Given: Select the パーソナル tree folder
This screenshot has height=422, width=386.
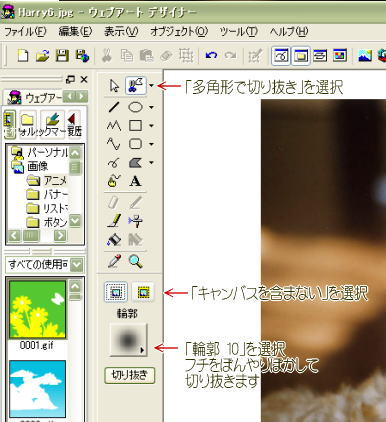Looking at the screenshot, I should pyautogui.click(x=40, y=152).
